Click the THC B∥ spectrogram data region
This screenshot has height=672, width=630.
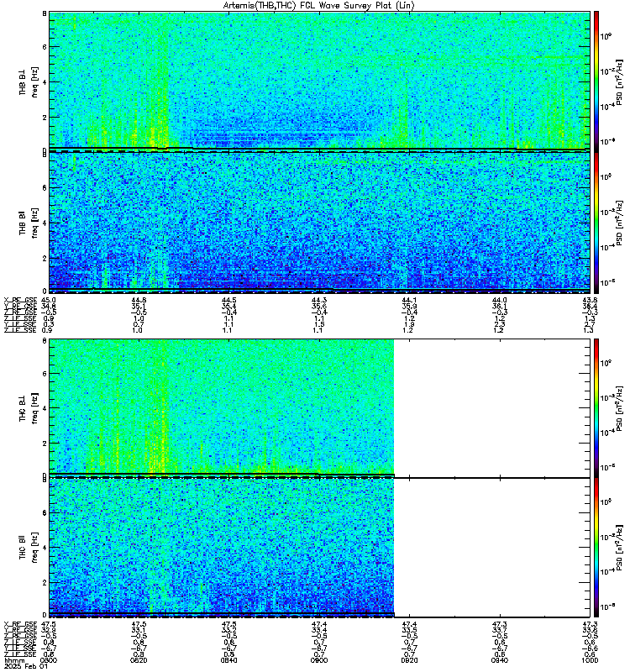[222, 548]
